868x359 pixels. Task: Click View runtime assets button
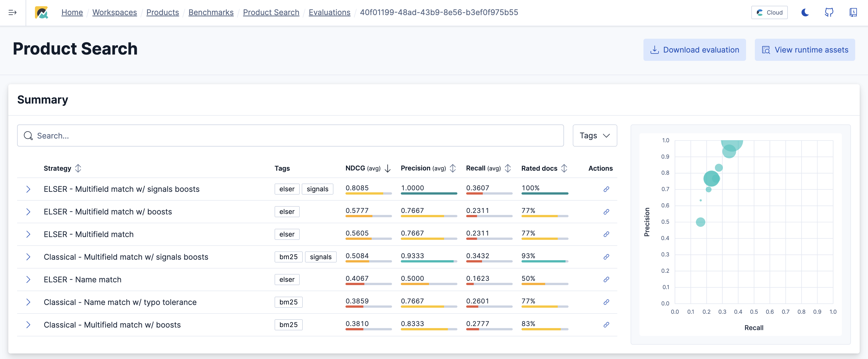804,50
